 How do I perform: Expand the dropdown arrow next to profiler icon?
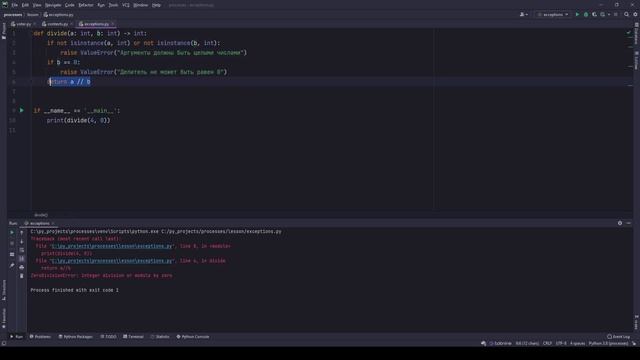609,15
